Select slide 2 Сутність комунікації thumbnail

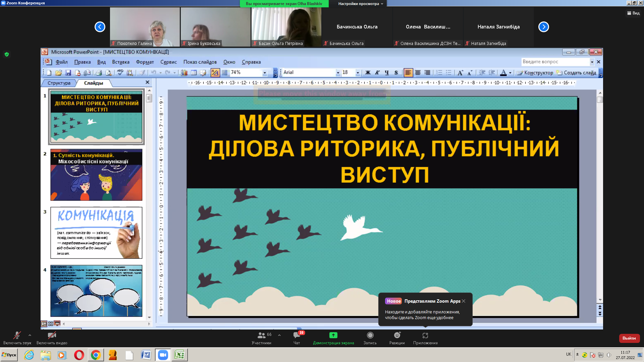(x=96, y=175)
